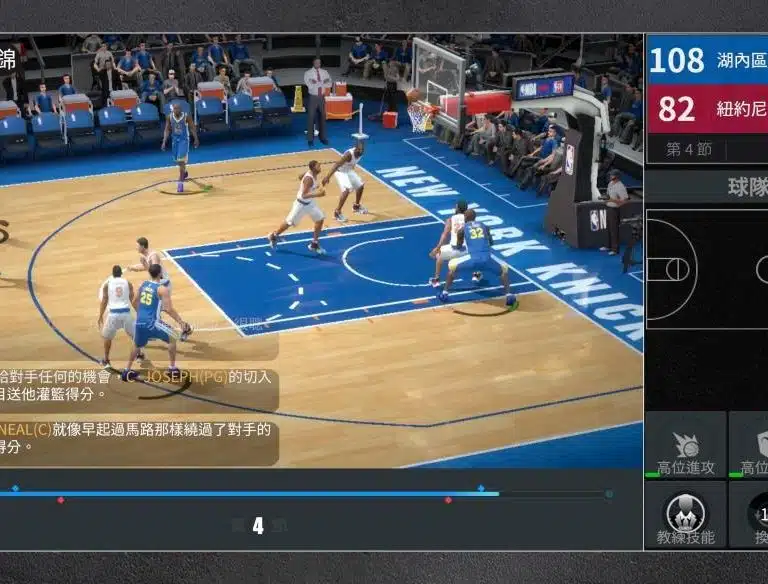
Task: Select the blue diamond marker at progress end
Action: [x=481, y=488]
